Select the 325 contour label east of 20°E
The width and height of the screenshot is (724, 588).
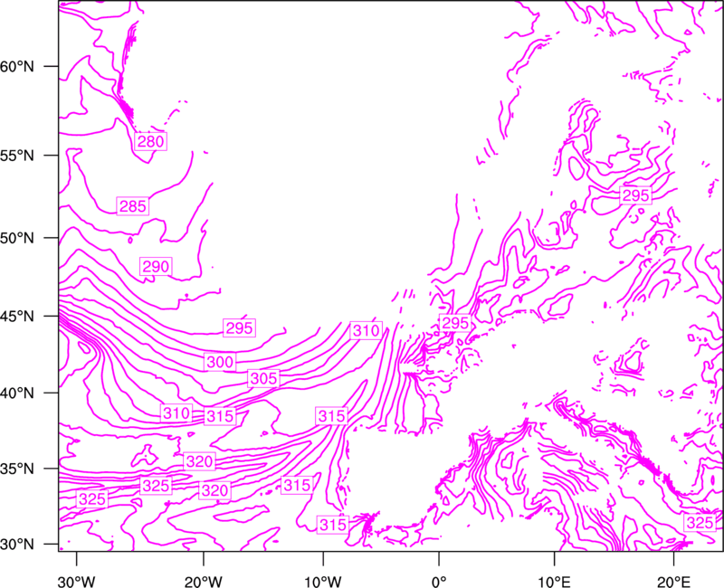[x=700, y=523]
